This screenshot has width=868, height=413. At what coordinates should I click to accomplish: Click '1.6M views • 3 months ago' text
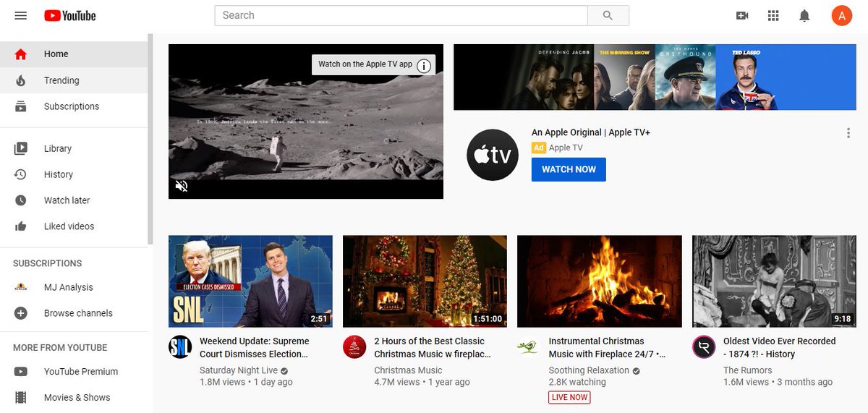tap(778, 382)
